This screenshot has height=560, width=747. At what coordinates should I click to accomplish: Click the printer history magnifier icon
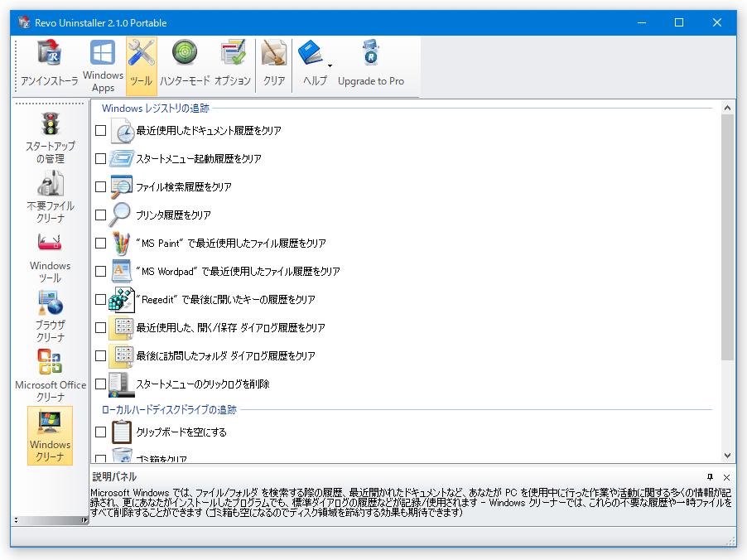pyautogui.click(x=120, y=215)
